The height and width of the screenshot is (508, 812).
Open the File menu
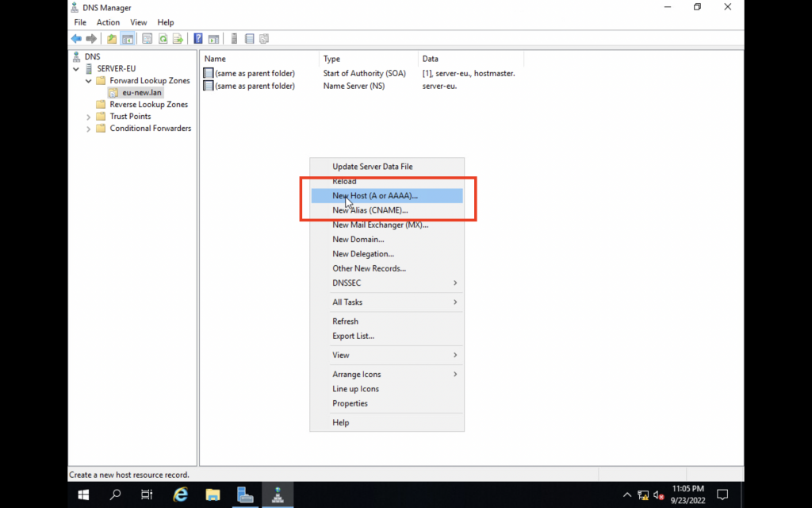click(80, 22)
